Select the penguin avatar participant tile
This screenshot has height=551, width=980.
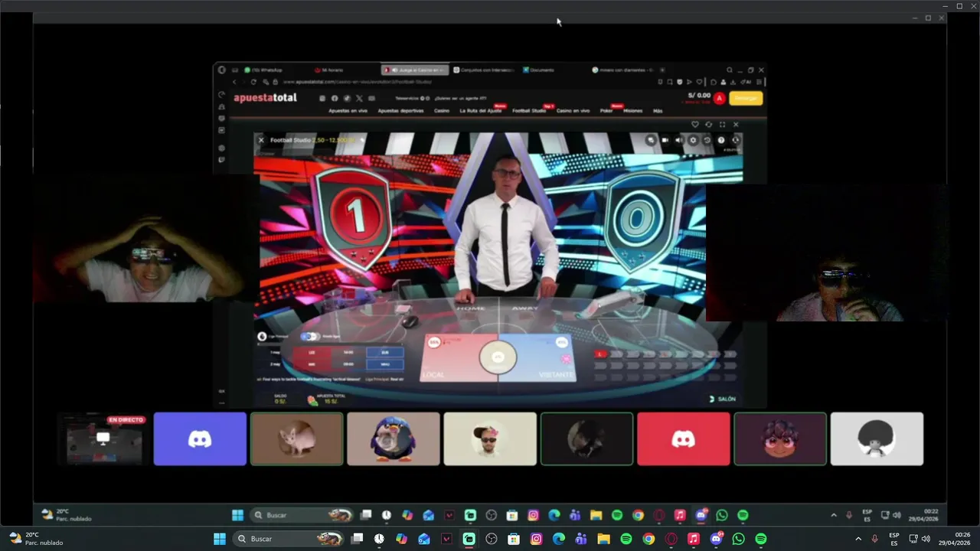[x=394, y=439]
